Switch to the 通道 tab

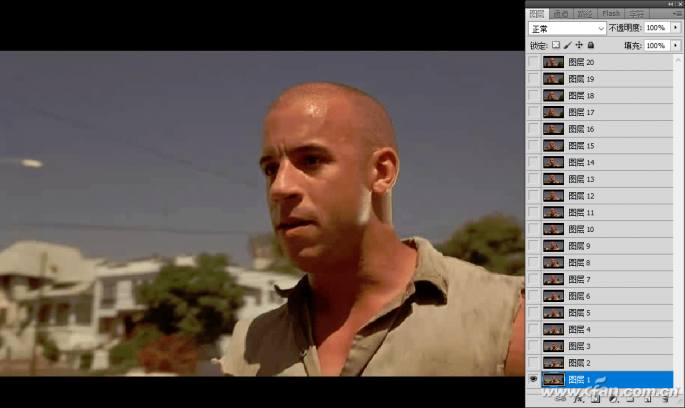click(x=560, y=14)
